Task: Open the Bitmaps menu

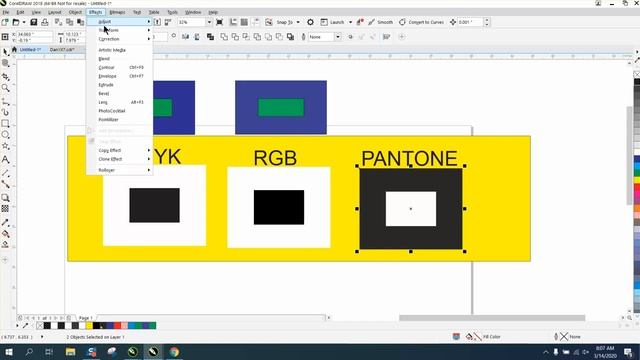Action: tap(118, 12)
